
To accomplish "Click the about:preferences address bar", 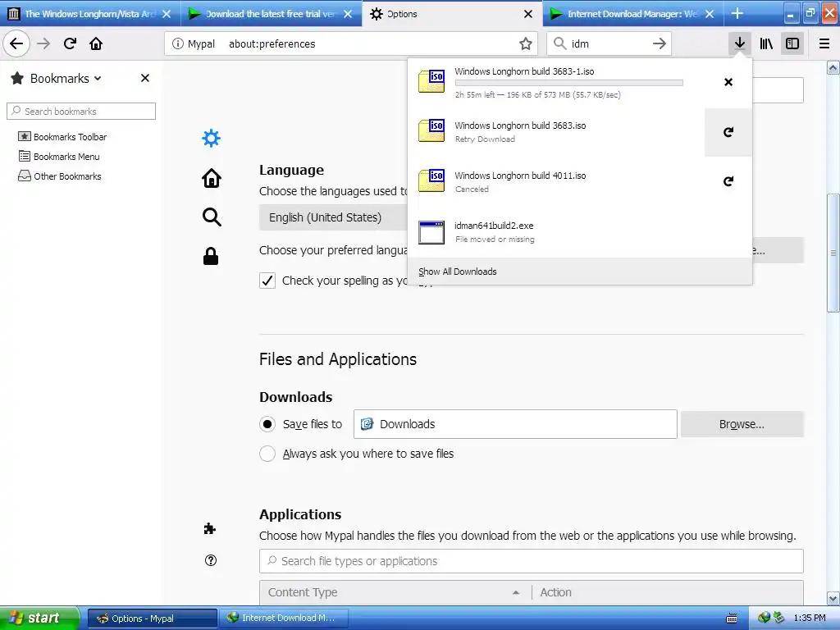I will (x=351, y=44).
